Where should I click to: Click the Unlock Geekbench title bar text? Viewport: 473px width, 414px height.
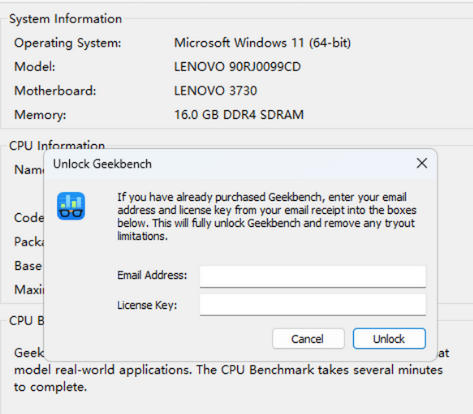click(x=102, y=164)
